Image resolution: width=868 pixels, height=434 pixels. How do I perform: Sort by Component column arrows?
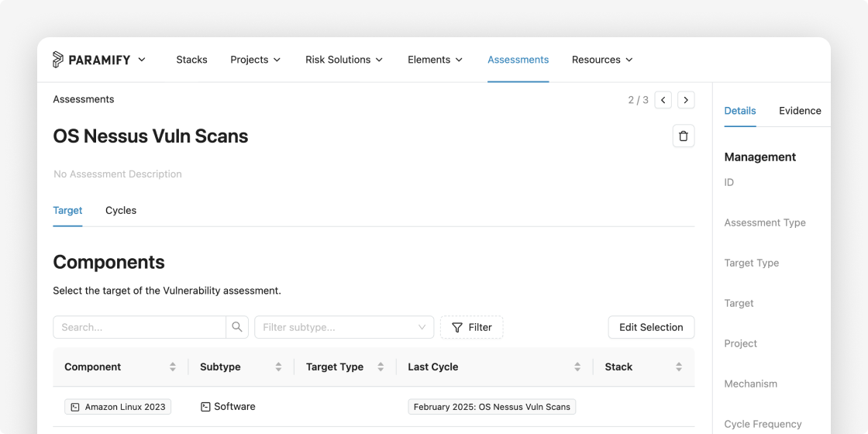(173, 367)
